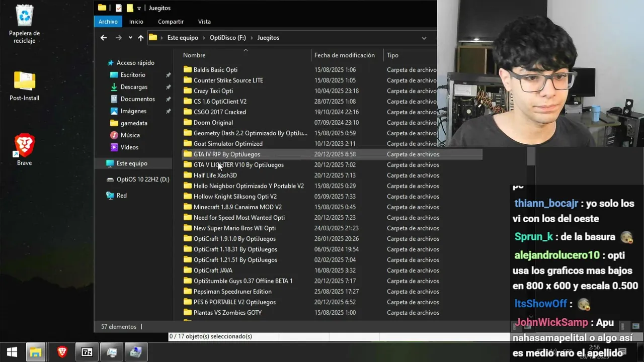Image resolution: width=644 pixels, height=362 pixels.
Task: Click the folder icon of Baldis Basic Opti
Action: coord(188,70)
